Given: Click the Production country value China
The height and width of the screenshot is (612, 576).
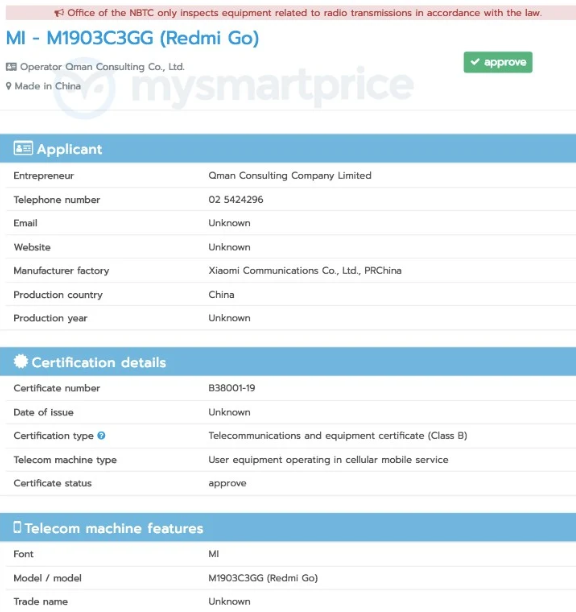Looking at the screenshot, I should [x=221, y=295].
